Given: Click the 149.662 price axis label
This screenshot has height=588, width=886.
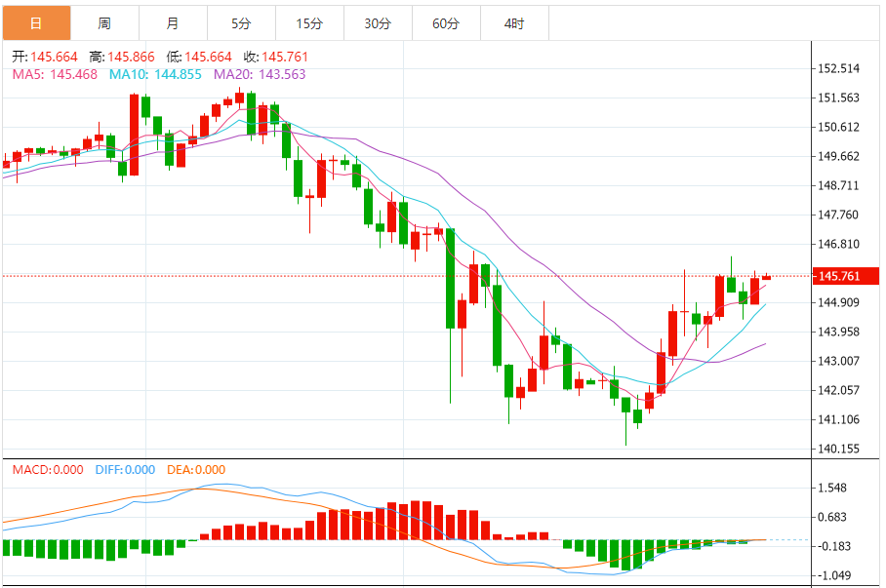Looking at the screenshot, I should pos(838,156).
